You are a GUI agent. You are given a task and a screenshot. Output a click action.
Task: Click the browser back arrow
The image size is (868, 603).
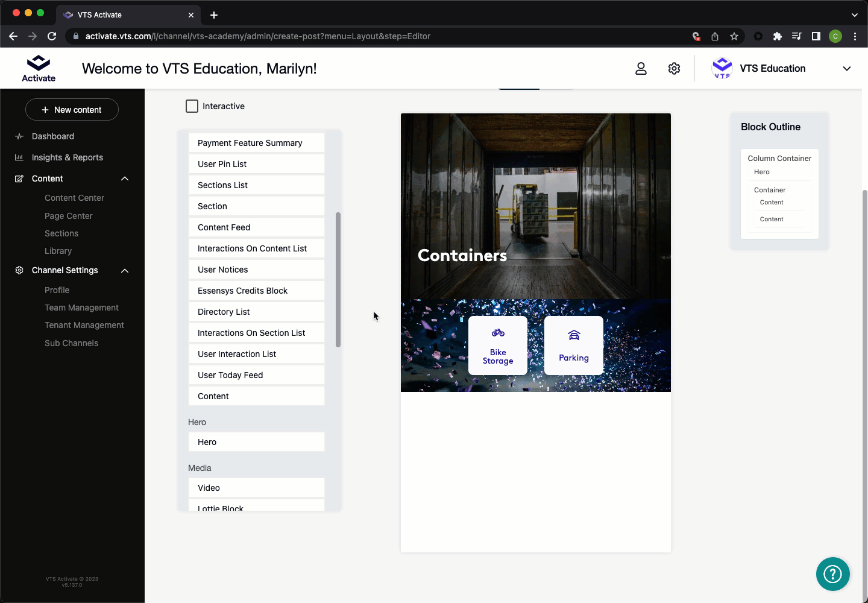pyautogui.click(x=13, y=36)
